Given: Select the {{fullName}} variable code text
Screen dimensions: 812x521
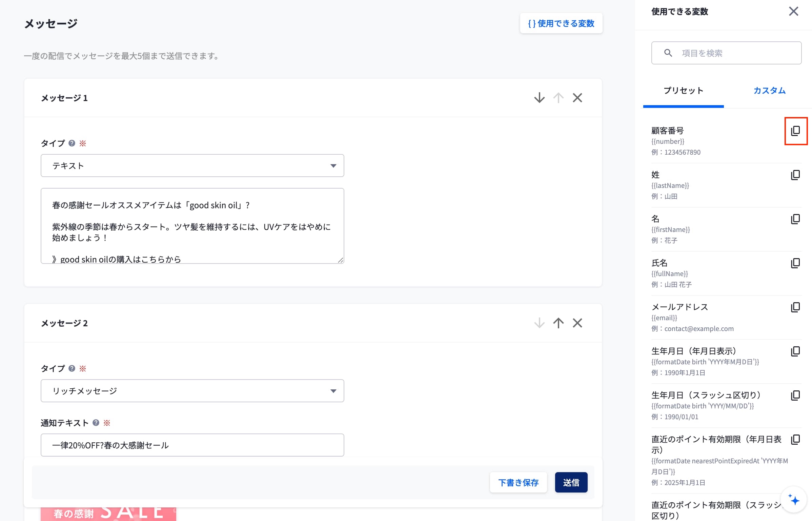Looking at the screenshot, I should 669,274.
